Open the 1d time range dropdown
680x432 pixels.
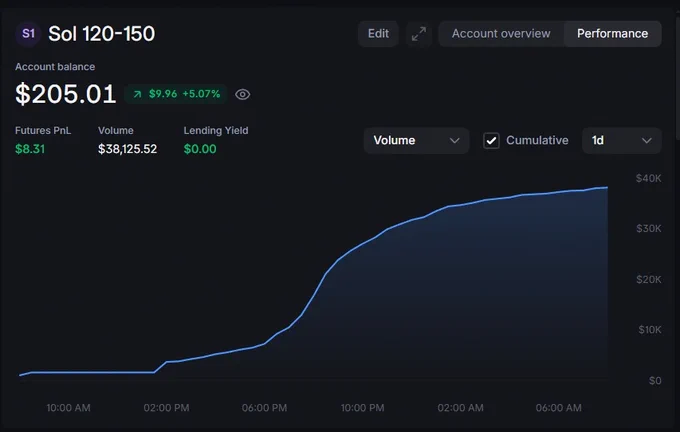click(621, 141)
